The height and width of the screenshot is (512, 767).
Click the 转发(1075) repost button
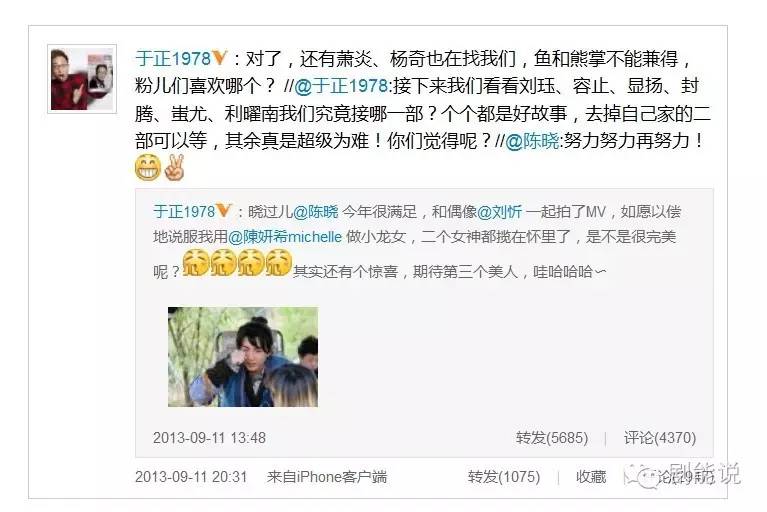[x=504, y=477]
